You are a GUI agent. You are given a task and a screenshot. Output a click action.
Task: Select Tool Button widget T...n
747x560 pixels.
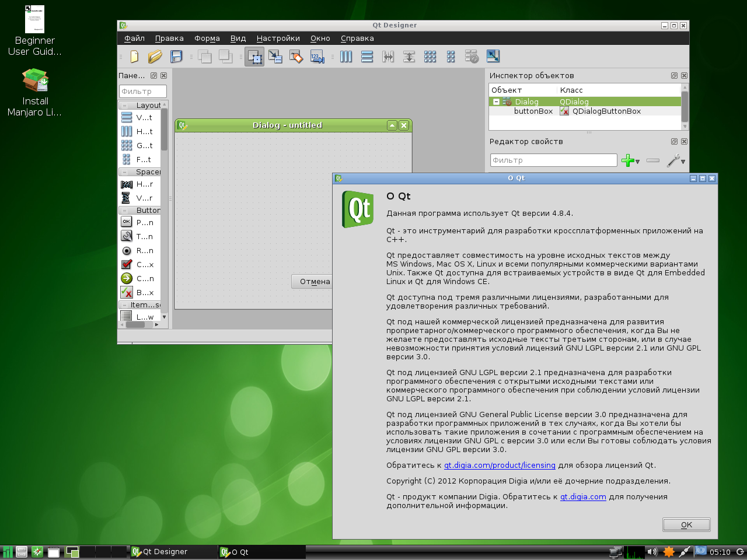139,236
